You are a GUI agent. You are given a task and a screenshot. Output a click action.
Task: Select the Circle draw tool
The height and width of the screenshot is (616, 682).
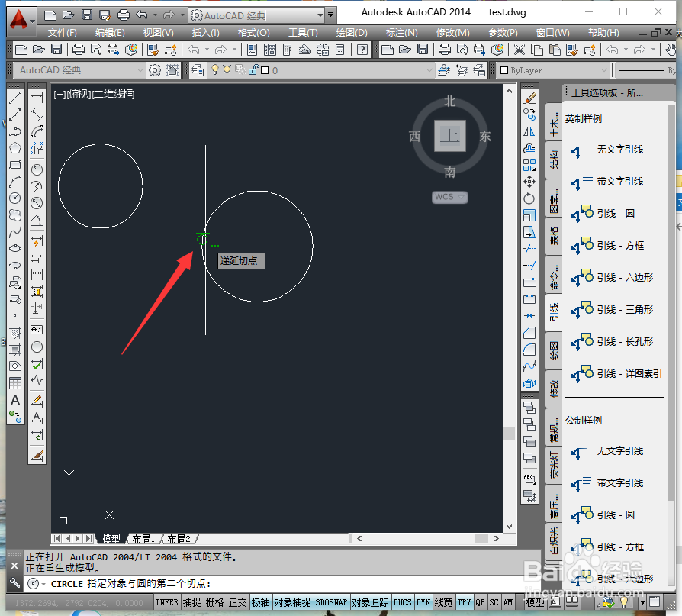[15, 198]
